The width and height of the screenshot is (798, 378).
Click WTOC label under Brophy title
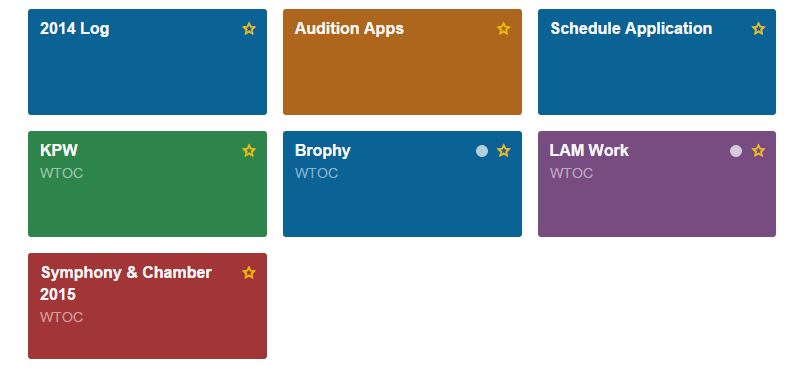coord(317,173)
